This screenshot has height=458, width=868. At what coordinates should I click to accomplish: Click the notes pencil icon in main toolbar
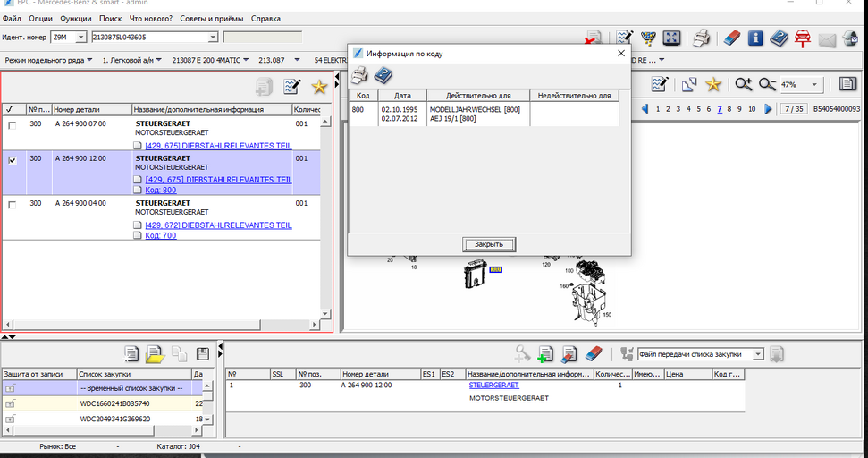coord(625,38)
